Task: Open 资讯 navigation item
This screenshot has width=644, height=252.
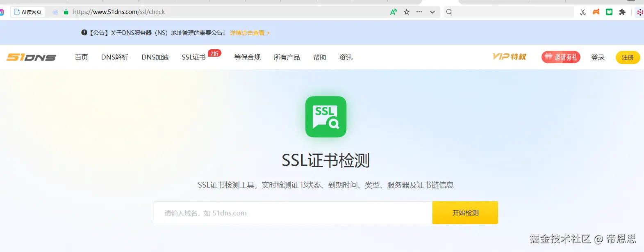Action: tap(346, 57)
